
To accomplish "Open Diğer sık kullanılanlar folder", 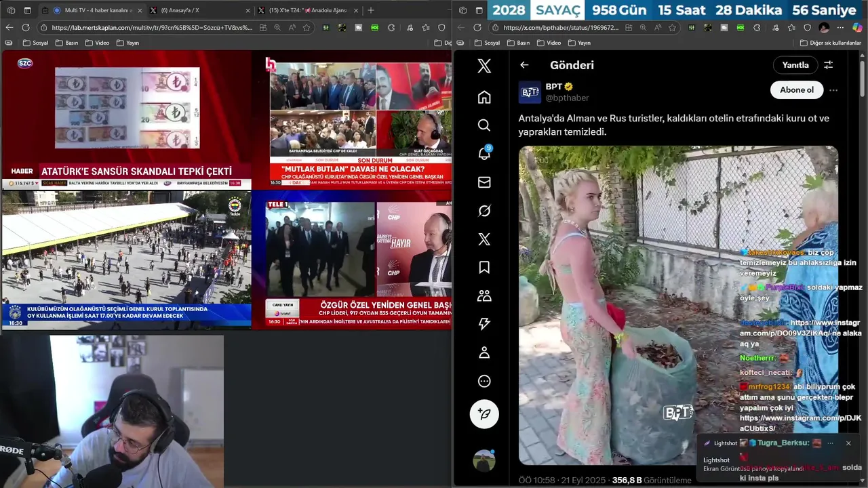I will pos(831,43).
